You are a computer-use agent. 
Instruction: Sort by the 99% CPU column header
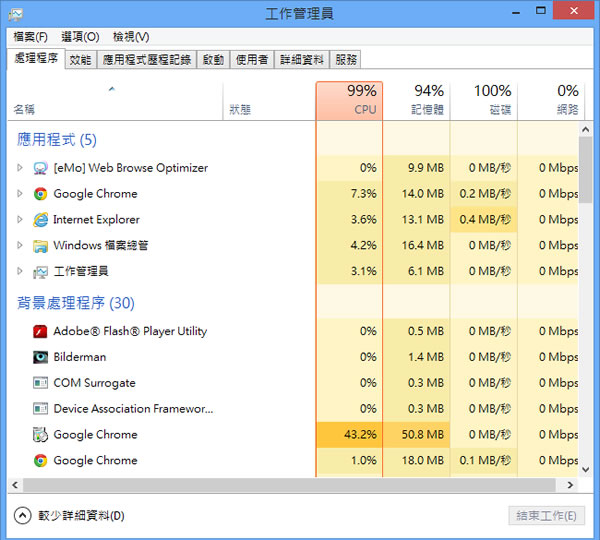pos(349,101)
